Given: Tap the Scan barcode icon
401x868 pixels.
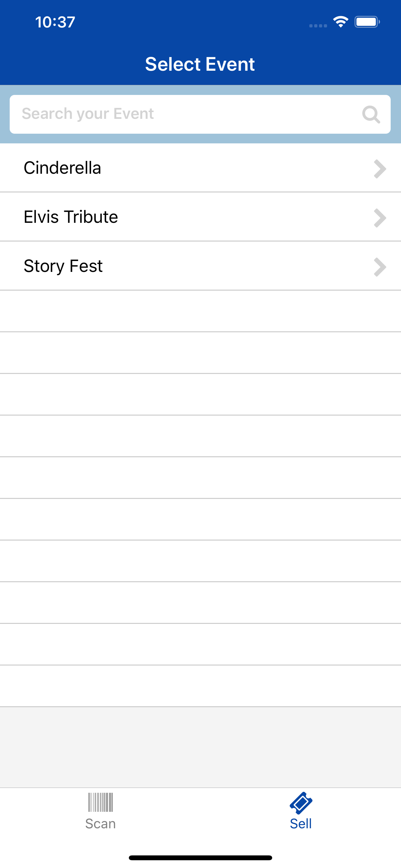Looking at the screenshot, I should tap(100, 802).
